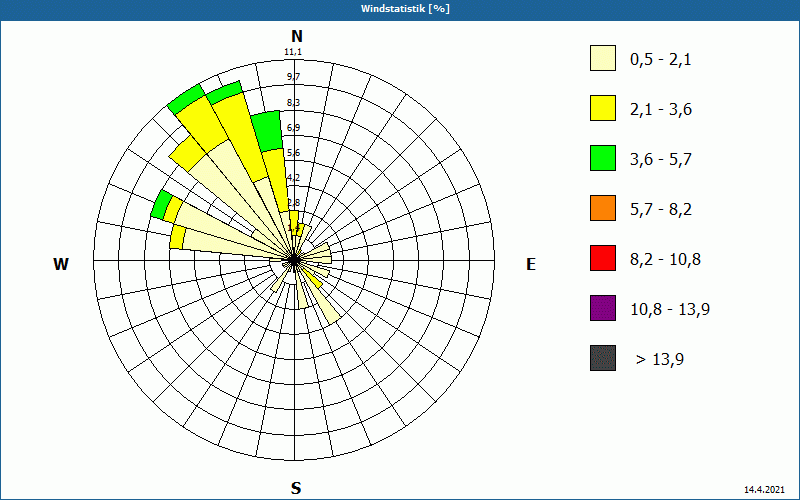Click the '3,6 - 5,7' legend label
The width and height of the screenshot is (800, 500).
click(x=661, y=160)
